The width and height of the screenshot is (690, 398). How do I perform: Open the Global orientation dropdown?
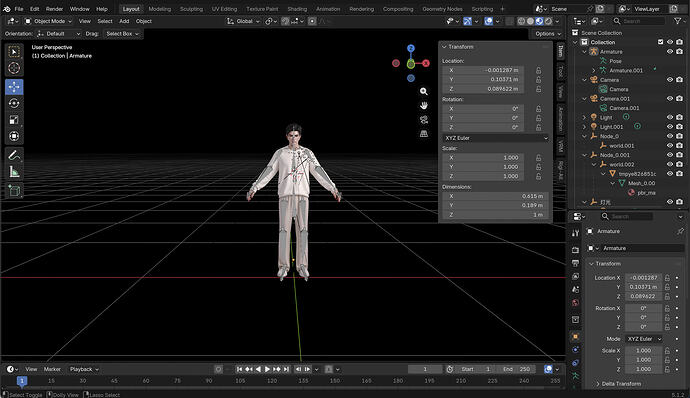coord(243,21)
